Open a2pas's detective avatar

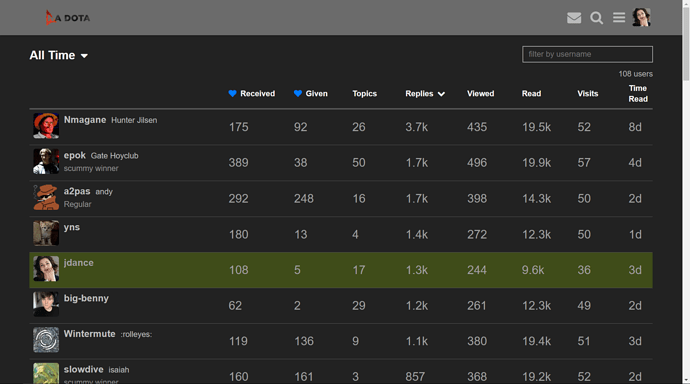(x=46, y=197)
